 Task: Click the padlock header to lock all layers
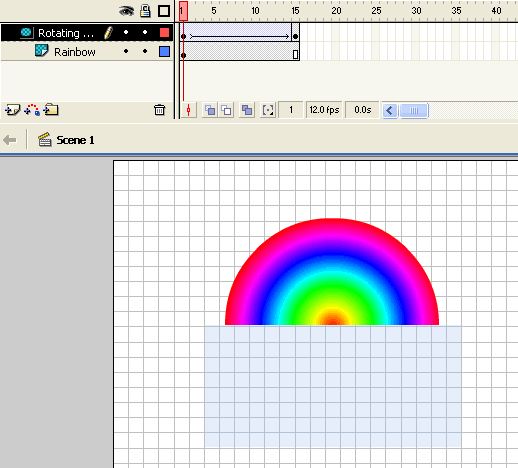coord(145,11)
